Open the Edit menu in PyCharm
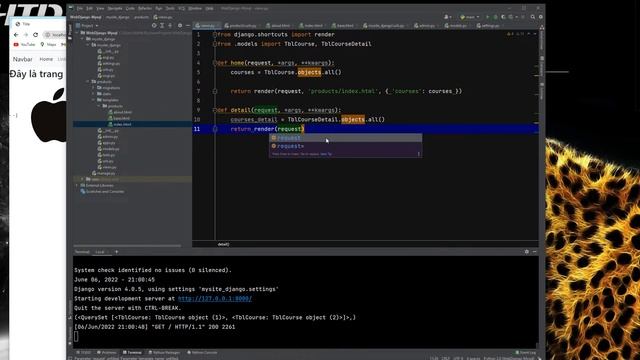640x360 pixels. click(89, 8)
